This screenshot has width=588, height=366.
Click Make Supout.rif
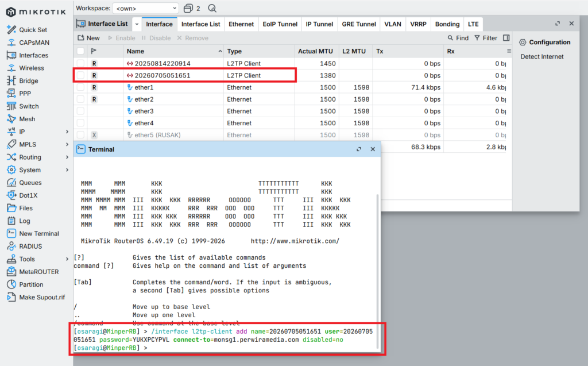pyautogui.click(x=36, y=297)
